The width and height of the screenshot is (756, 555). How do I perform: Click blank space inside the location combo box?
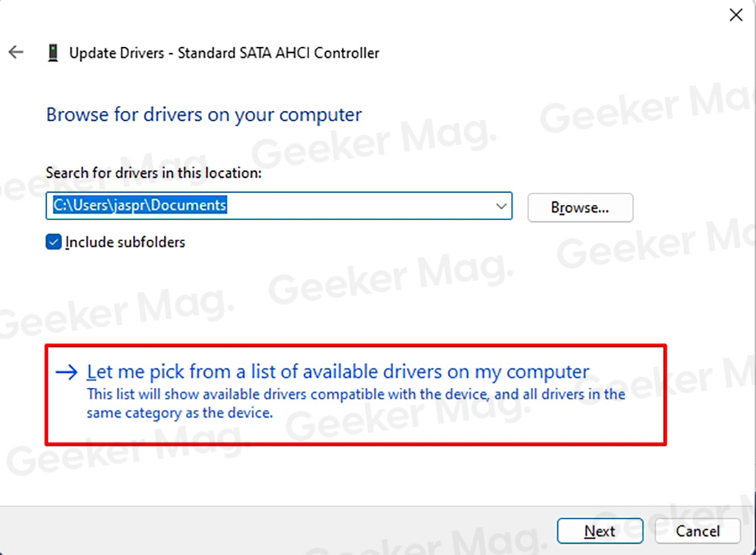(359, 206)
